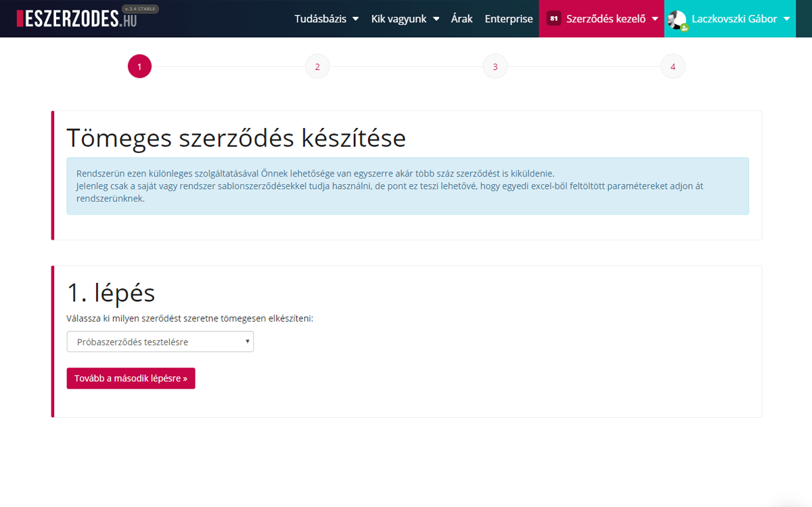Open the Tudásbázis dropdown menu
Image resolution: width=812 pixels, height=507 pixels.
coord(327,18)
